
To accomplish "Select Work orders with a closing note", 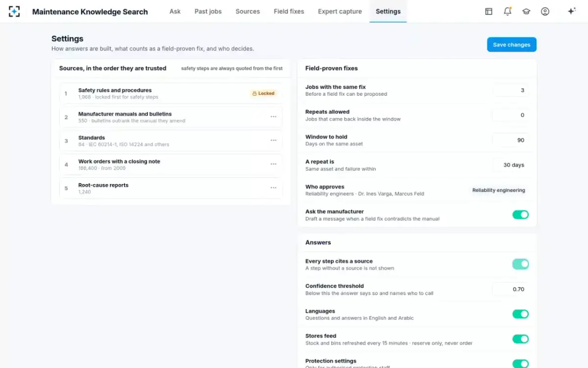I will [x=119, y=161].
